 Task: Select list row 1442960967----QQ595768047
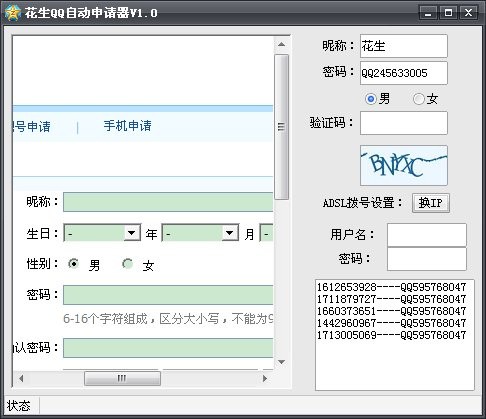pyautogui.click(x=391, y=323)
